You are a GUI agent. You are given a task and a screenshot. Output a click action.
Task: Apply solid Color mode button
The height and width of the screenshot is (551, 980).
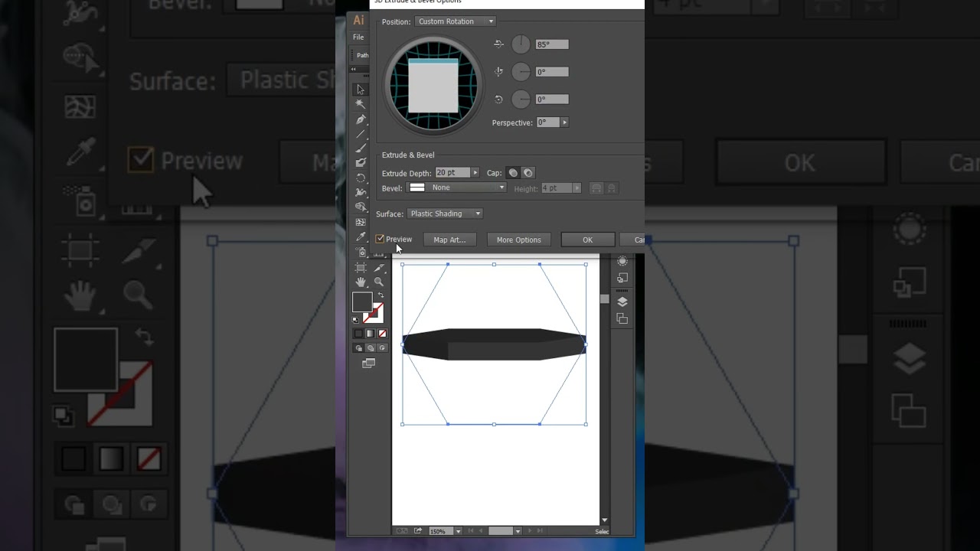pyautogui.click(x=358, y=334)
